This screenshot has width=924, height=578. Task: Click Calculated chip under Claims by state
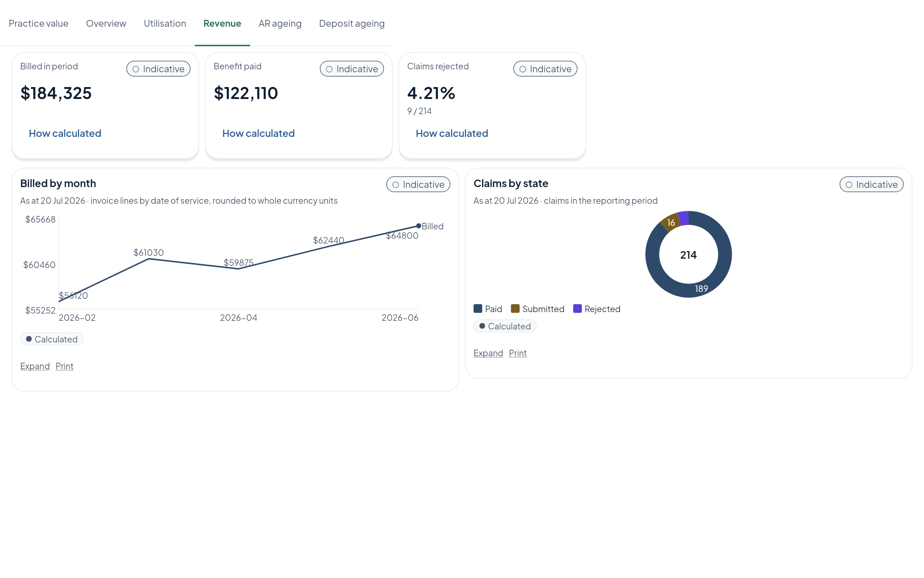(505, 326)
